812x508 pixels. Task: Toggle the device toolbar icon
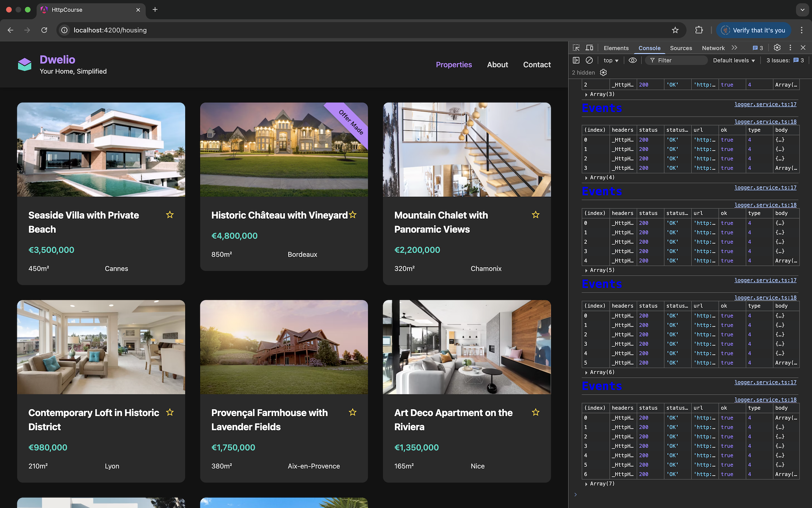pos(589,48)
